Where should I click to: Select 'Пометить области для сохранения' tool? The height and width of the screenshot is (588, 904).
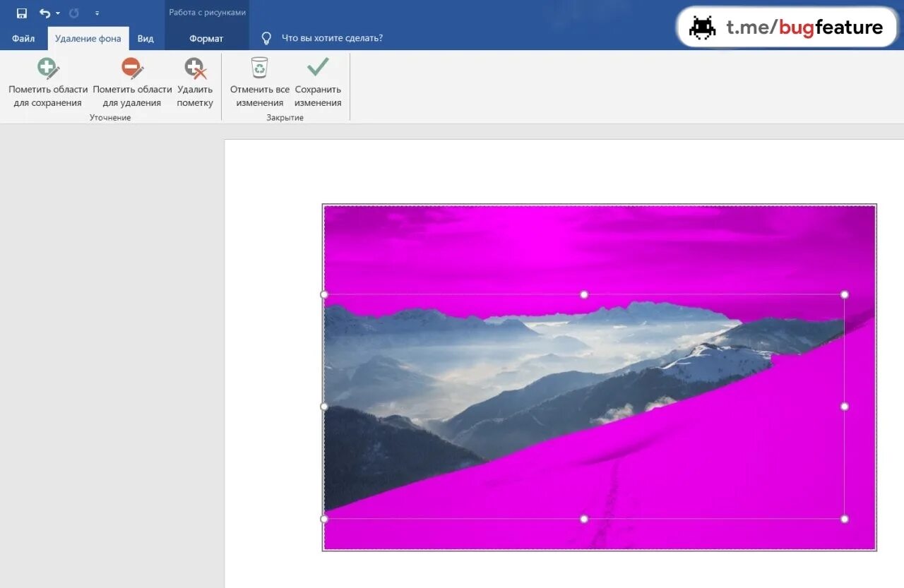(x=48, y=83)
